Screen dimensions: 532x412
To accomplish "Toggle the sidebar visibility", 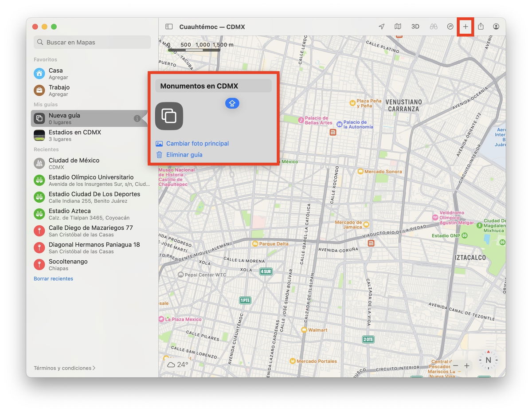I will click(x=168, y=27).
